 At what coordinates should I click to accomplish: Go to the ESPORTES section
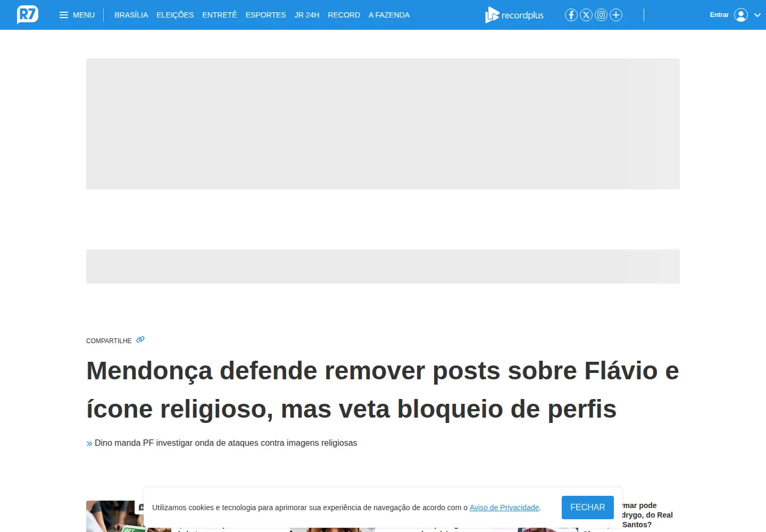[266, 15]
